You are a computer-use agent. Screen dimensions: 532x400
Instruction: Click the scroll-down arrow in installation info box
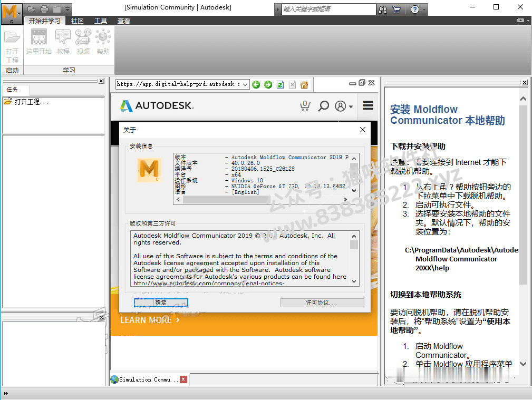coord(354,191)
